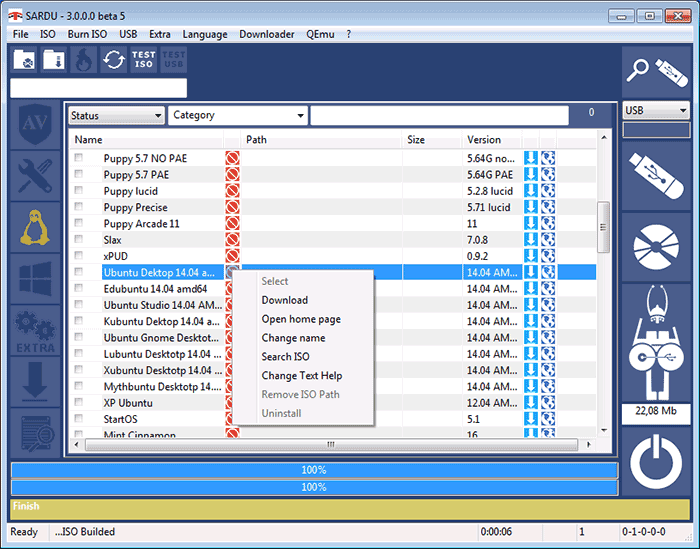Click the burn flame toolbar icon

pyautogui.click(x=84, y=59)
